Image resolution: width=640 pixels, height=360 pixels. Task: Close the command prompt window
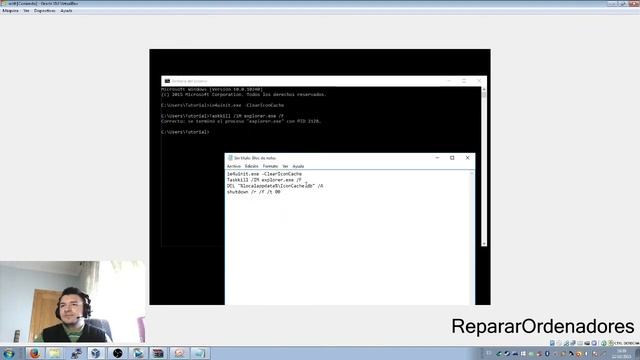point(479,81)
